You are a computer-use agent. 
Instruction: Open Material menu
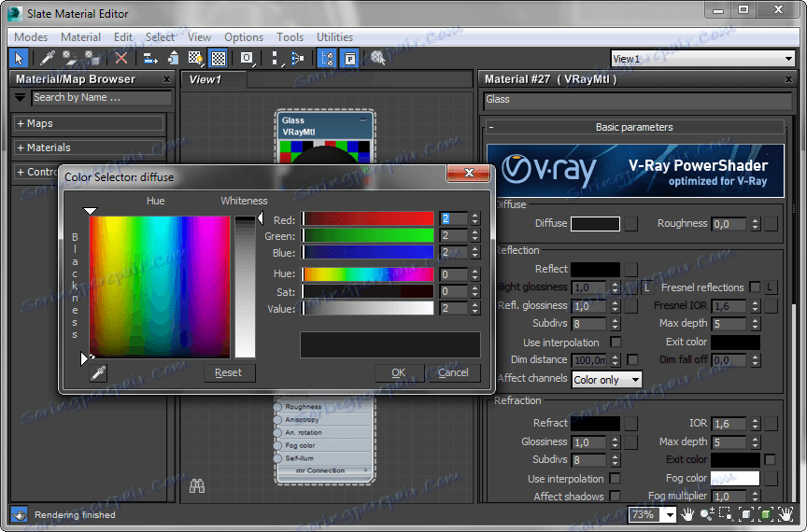(x=80, y=37)
